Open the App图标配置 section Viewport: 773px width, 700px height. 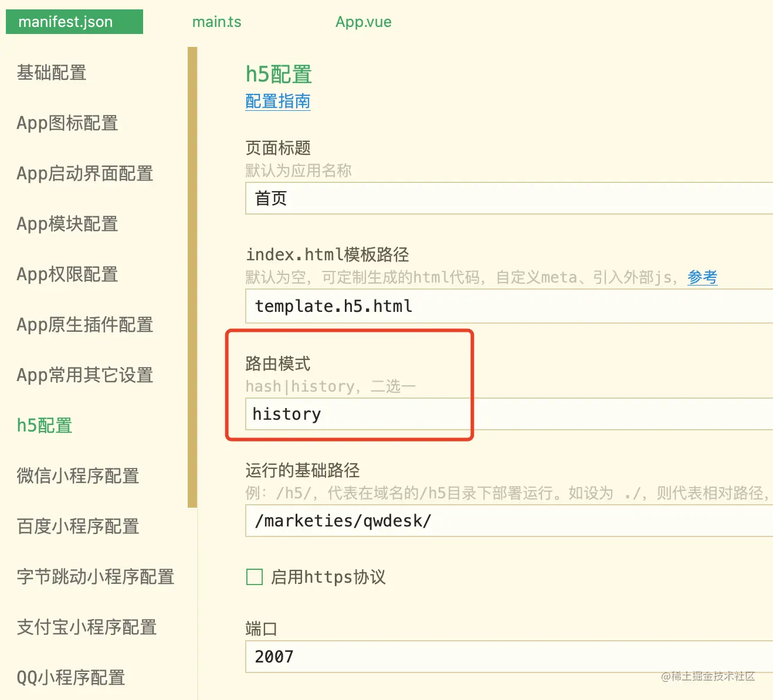pyautogui.click(x=67, y=123)
